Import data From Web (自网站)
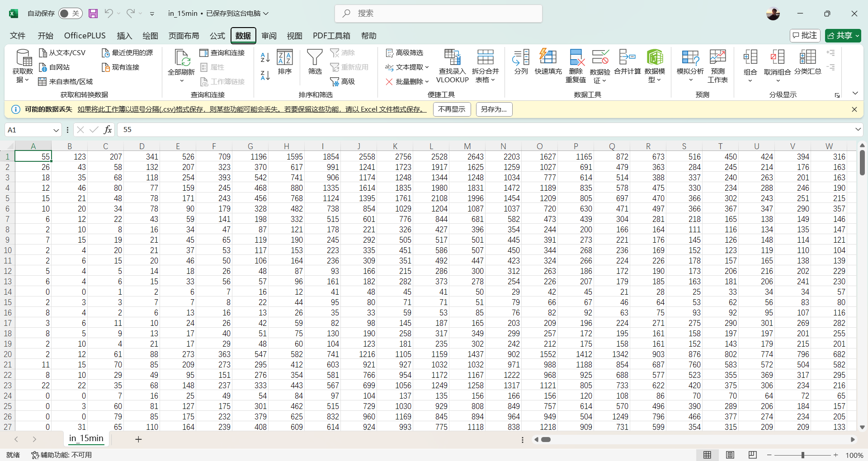The image size is (868, 461). [55, 67]
